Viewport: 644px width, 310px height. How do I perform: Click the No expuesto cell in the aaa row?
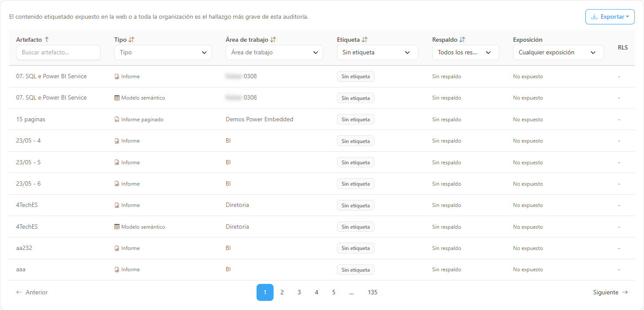click(x=528, y=270)
